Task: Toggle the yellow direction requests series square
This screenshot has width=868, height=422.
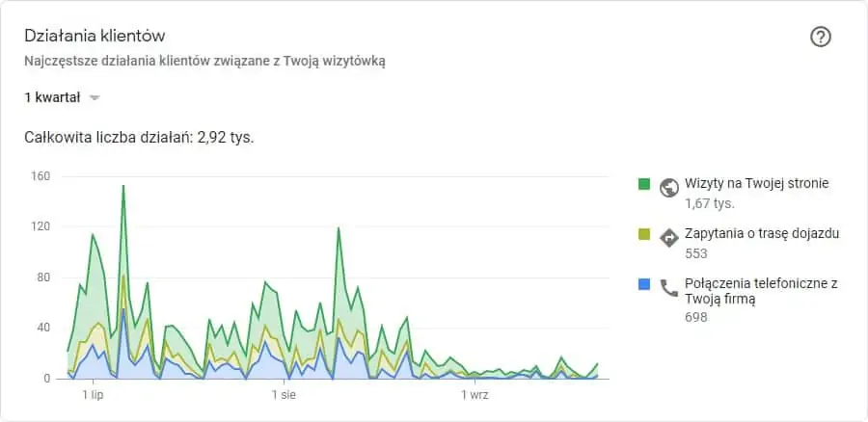Action: click(x=643, y=233)
